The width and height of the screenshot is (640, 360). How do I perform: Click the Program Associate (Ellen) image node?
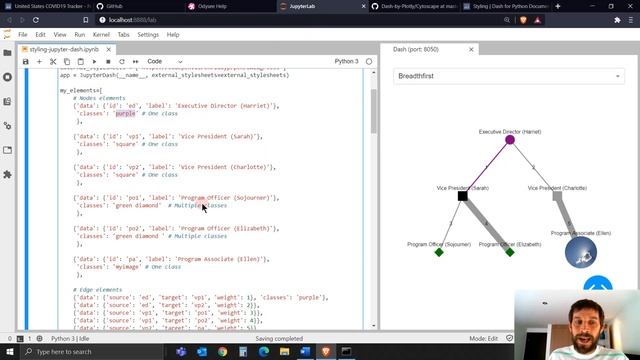pyautogui.click(x=581, y=253)
